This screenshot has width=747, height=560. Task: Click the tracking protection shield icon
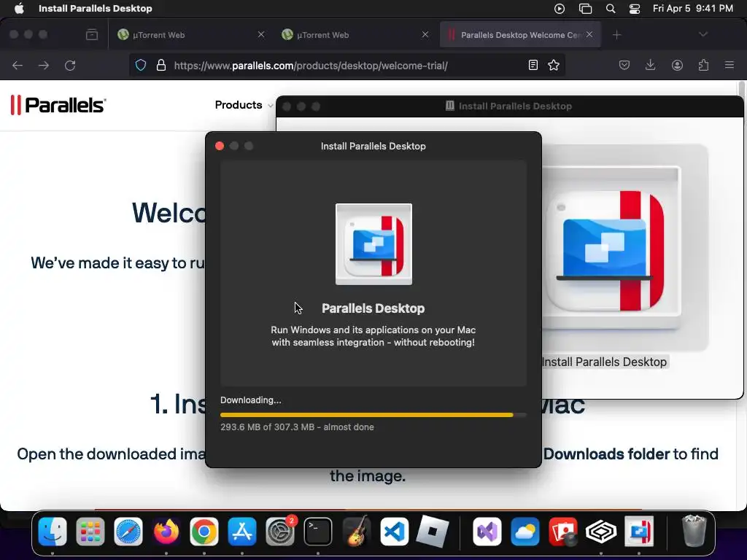click(141, 65)
